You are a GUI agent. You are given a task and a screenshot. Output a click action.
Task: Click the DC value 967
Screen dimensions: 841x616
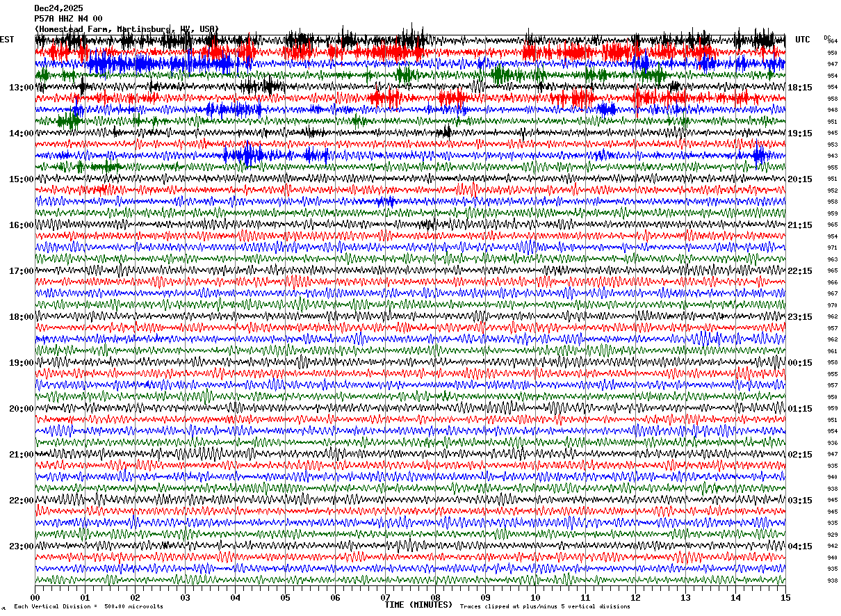[832, 293]
